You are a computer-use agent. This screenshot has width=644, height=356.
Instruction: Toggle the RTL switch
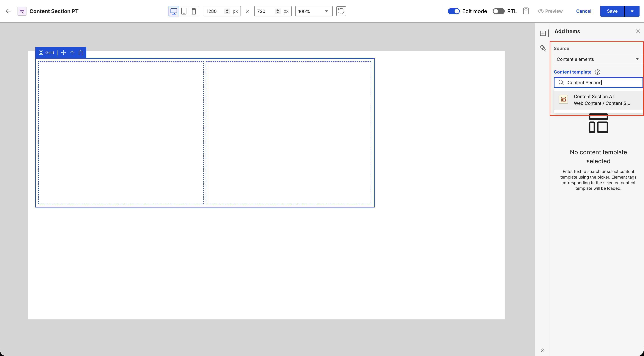pos(499,11)
